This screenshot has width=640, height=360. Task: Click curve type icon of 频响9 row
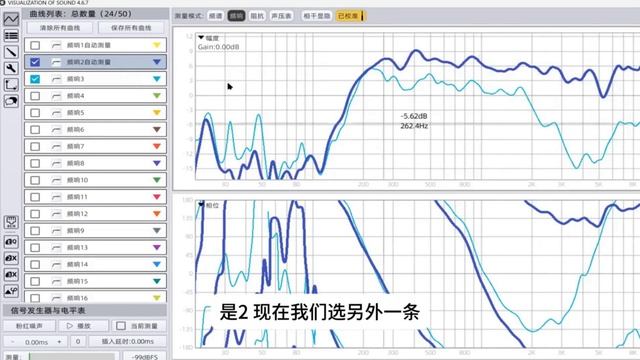click(x=56, y=231)
